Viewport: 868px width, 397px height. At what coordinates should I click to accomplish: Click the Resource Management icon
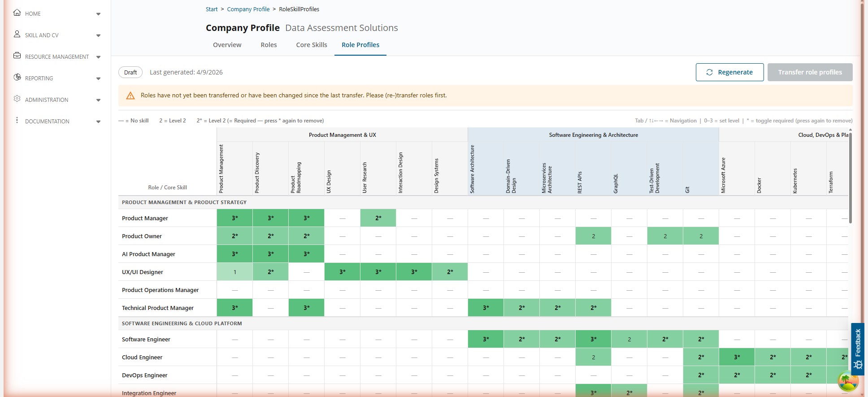tap(17, 56)
